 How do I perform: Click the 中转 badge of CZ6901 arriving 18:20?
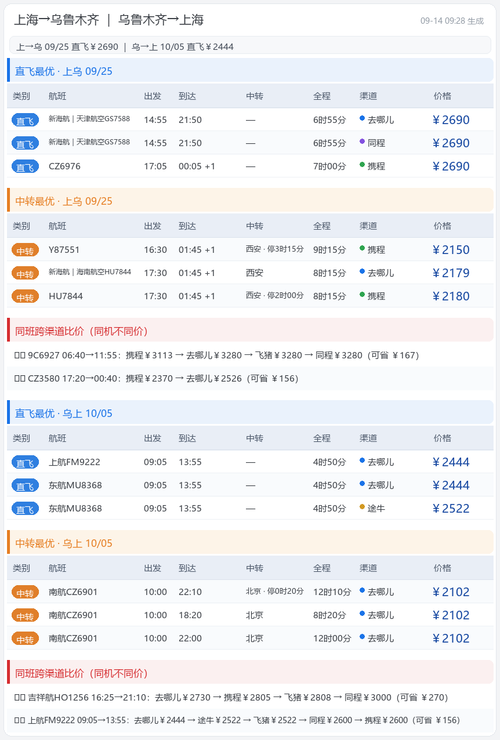pos(25,615)
